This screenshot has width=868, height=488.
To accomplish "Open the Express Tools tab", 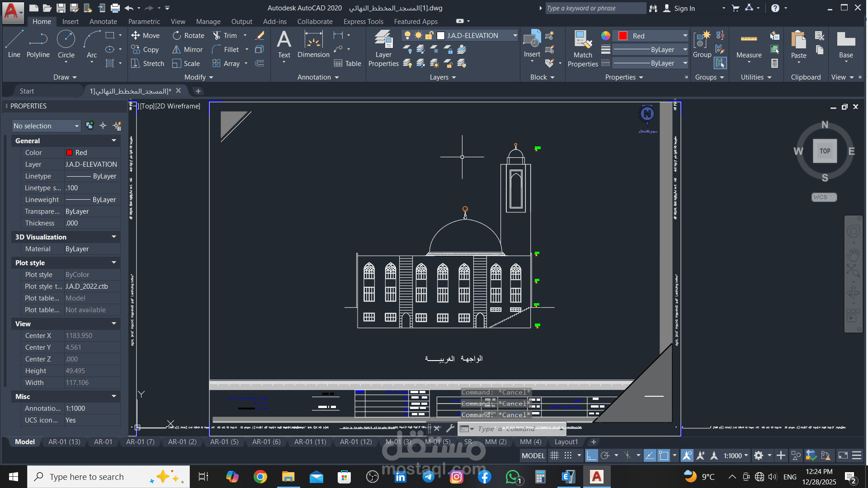I will (363, 21).
